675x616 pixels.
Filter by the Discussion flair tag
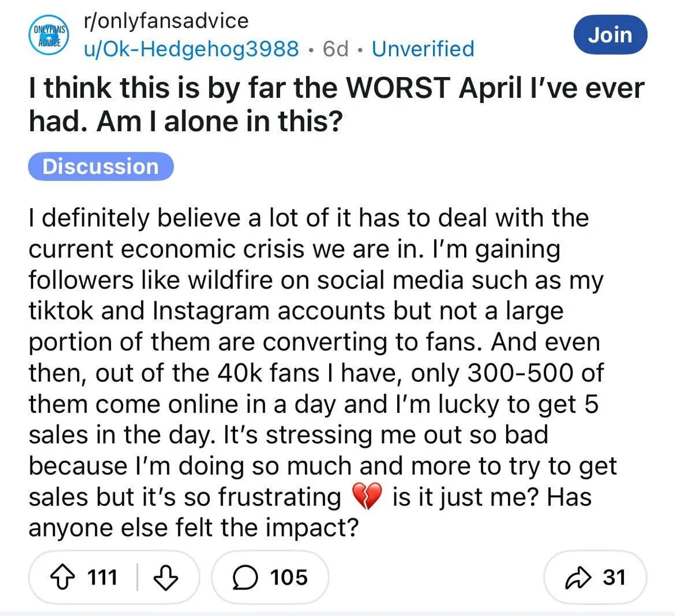[101, 167]
